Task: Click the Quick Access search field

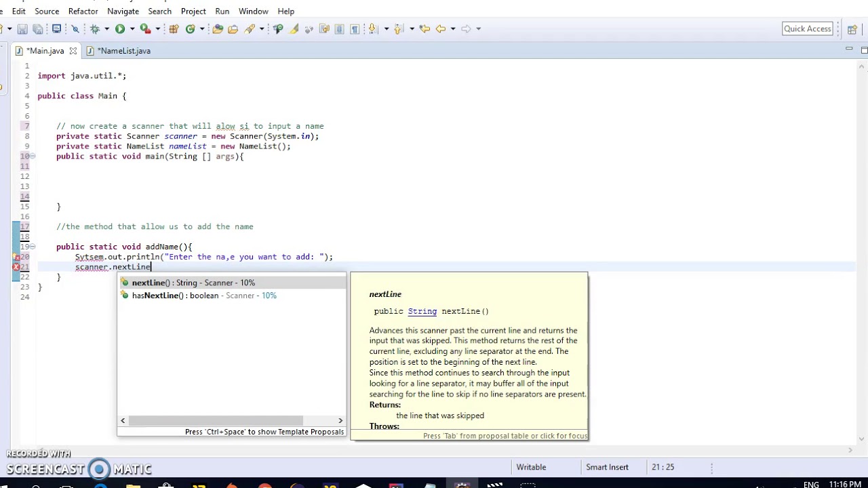Action: point(807,28)
